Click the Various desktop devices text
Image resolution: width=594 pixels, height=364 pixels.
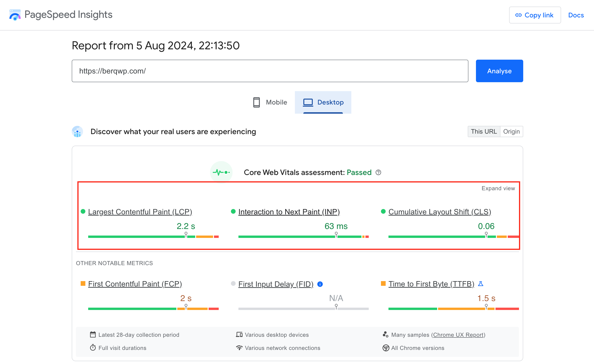(x=277, y=335)
